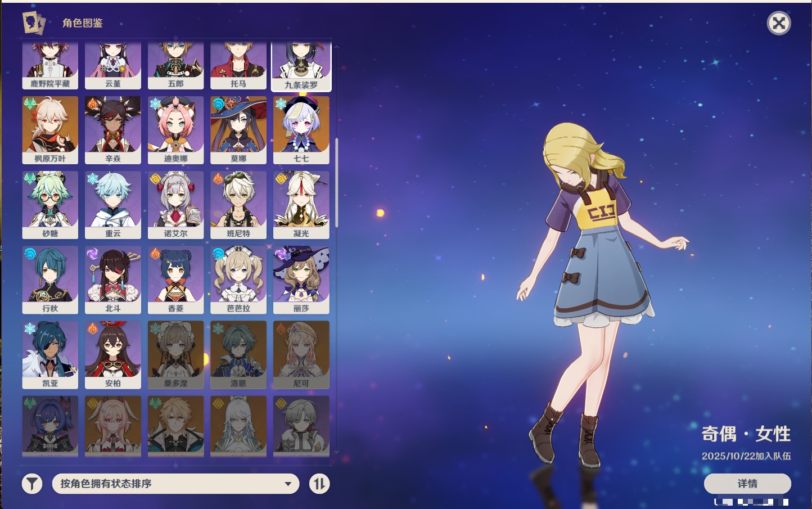Select the 北斗 character card
This screenshot has height=509, width=812.
tap(113, 280)
